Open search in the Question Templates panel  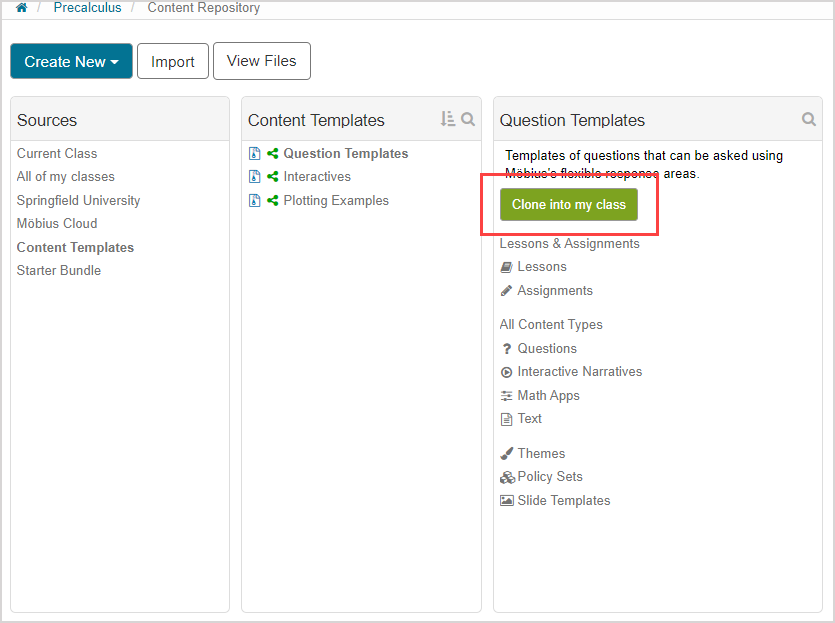click(809, 118)
